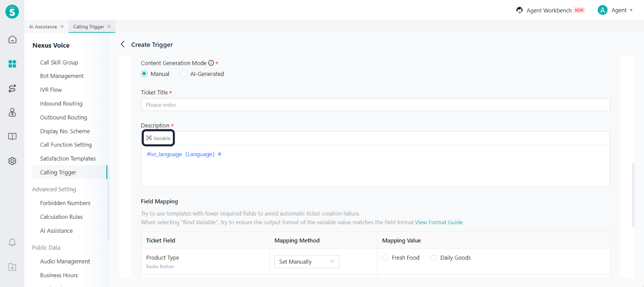Open the Home icon in left rail
644x287 pixels.
[12, 40]
